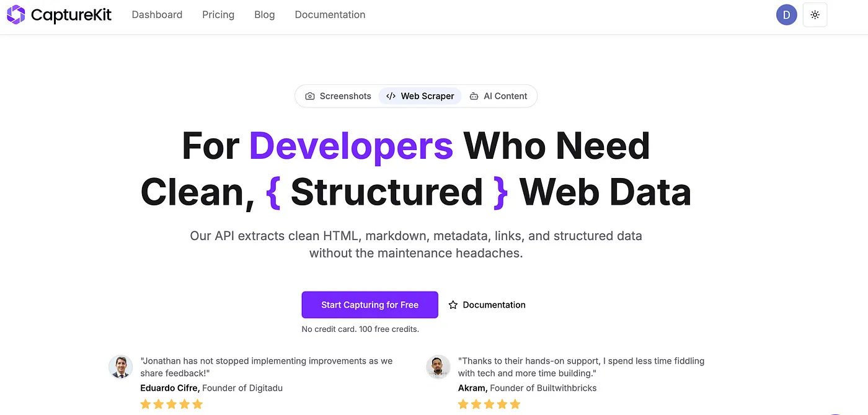Click the camera icon beside Screenshots

click(x=310, y=96)
